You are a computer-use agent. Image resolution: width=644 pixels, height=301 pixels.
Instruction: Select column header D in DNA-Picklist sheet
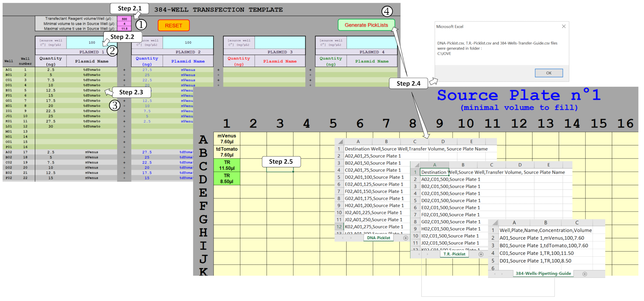point(443,142)
